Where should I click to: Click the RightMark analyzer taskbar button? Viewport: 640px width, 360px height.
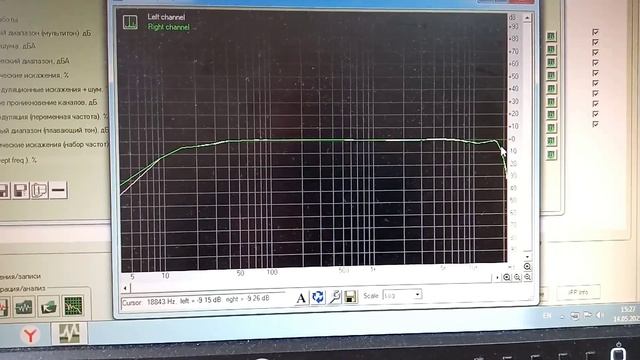[69, 333]
